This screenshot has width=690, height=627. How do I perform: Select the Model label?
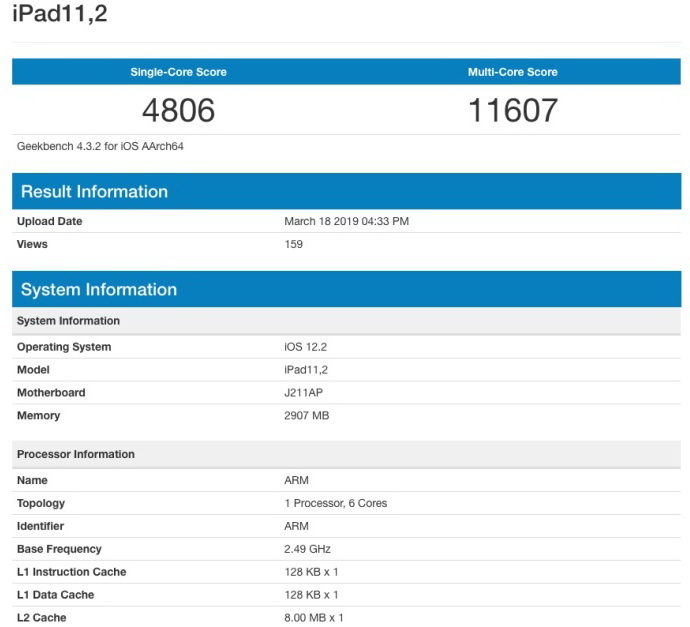(33, 370)
